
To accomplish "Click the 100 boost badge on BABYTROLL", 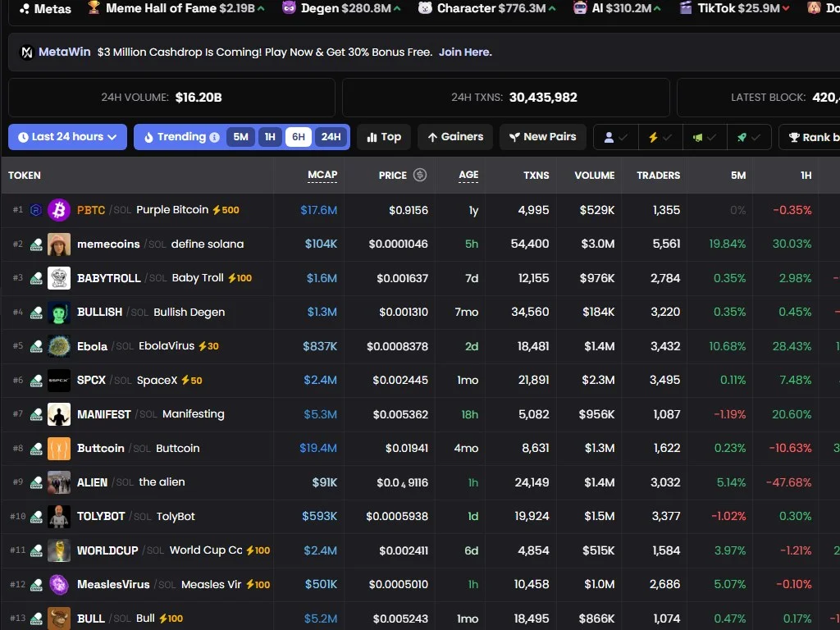I will tap(240, 278).
